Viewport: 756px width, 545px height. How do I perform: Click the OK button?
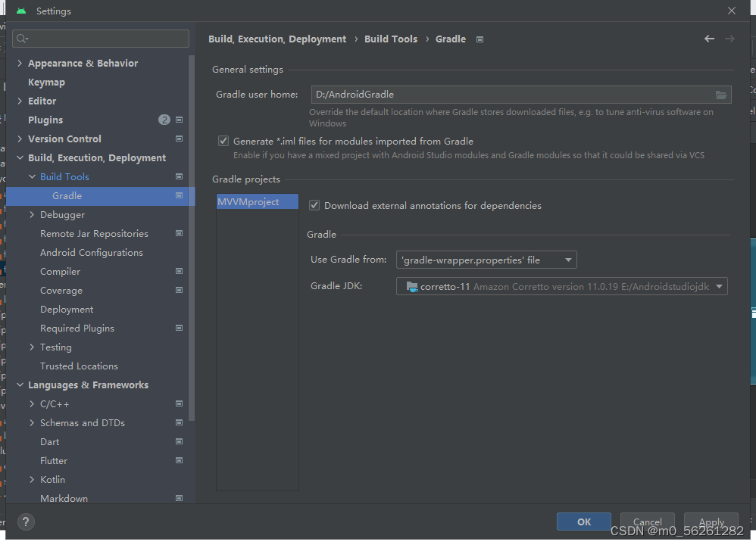point(583,521)
